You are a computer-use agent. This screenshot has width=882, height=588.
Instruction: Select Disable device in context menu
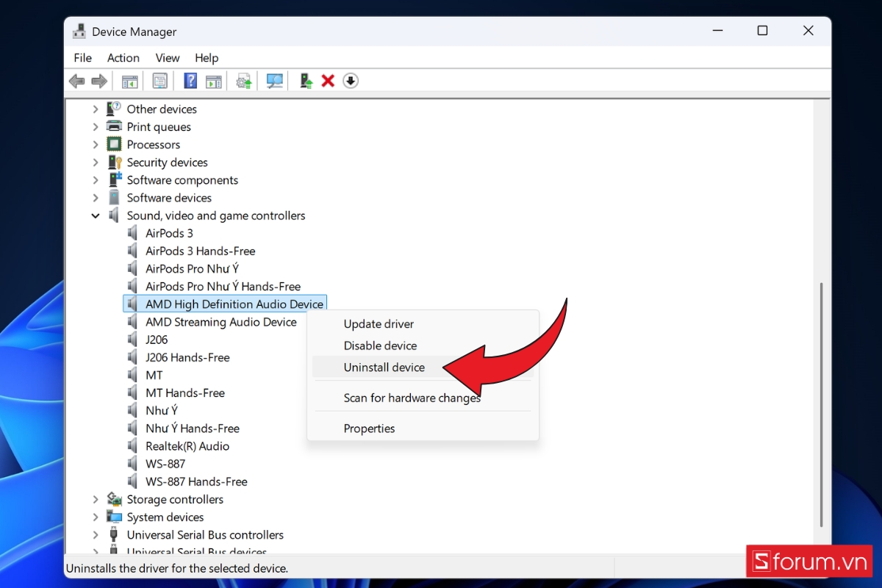point(380,345)
